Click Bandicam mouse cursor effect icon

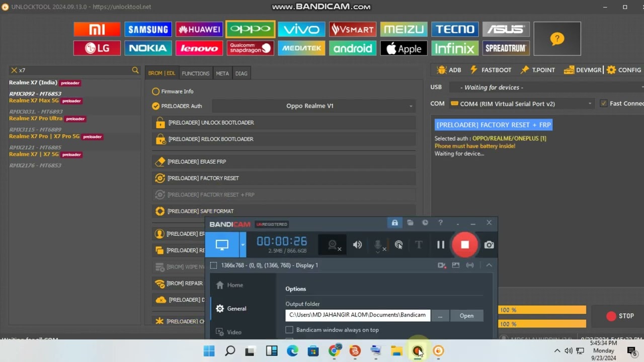pos(399,245)
